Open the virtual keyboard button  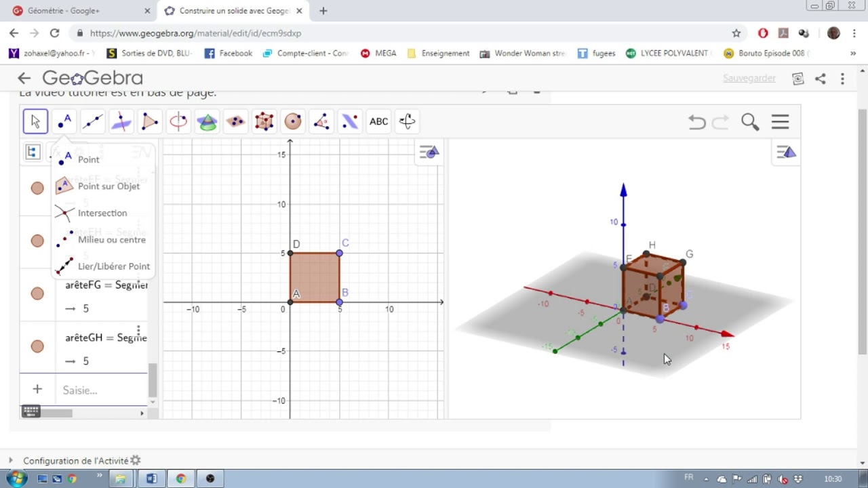coord(31,411)
